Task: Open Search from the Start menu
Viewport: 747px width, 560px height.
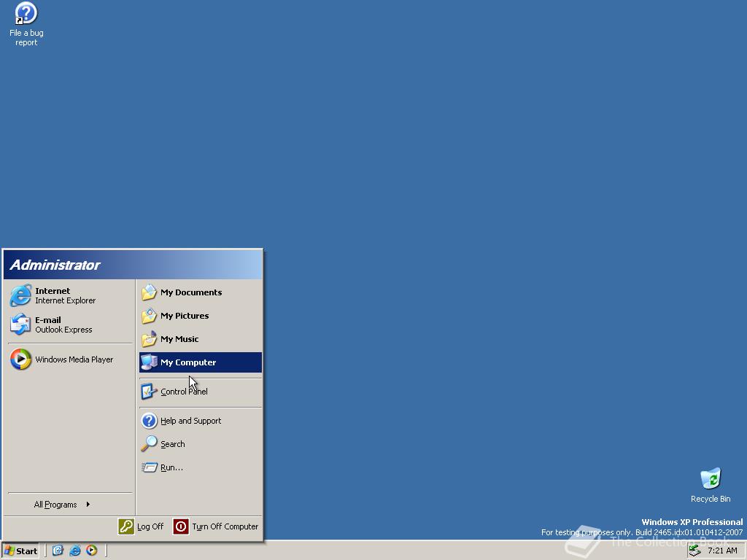Action: click(200, 444)
